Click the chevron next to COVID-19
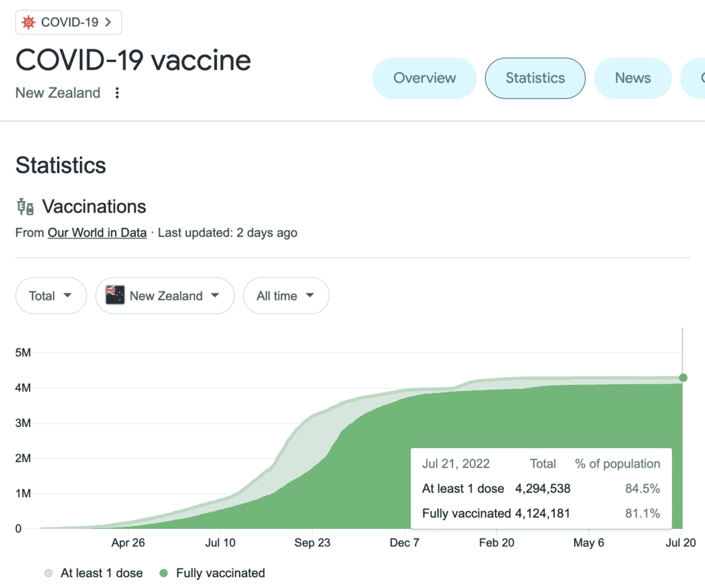 point(108,23)
